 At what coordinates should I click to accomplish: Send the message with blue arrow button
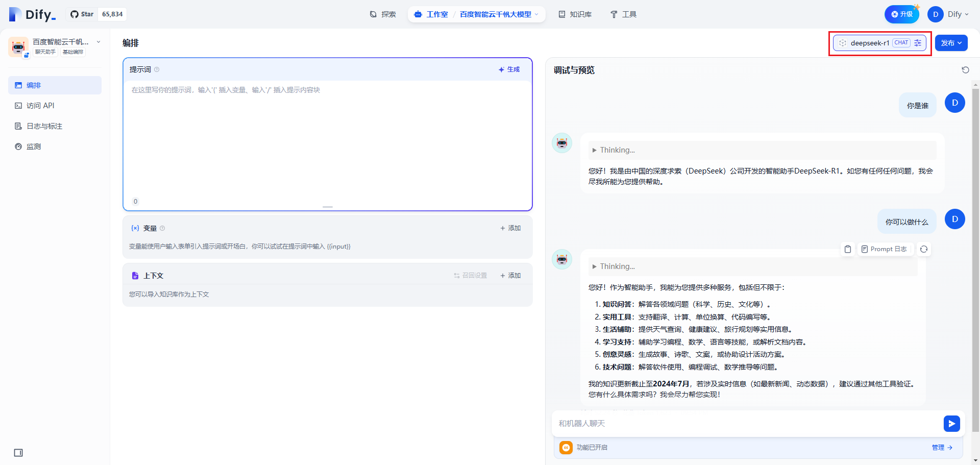(x=952, y=424)
